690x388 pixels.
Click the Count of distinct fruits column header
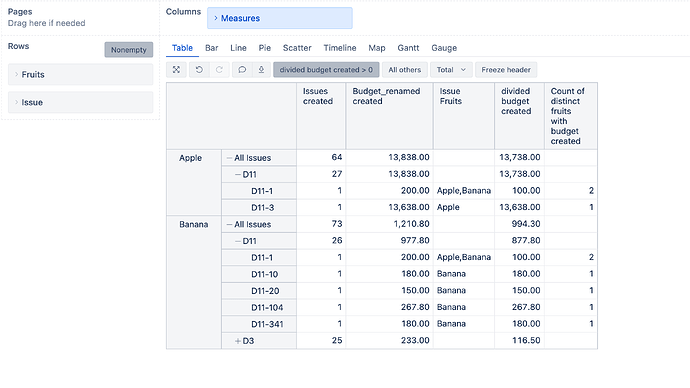pyautogui.click(x=571, y=116)
